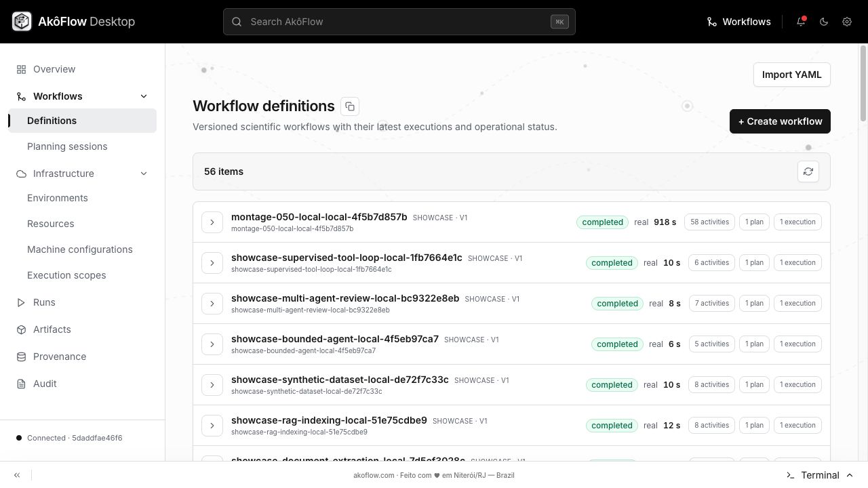Click 58 activities badge
This screenshot has height=488, width=868.
click(709, 222)
